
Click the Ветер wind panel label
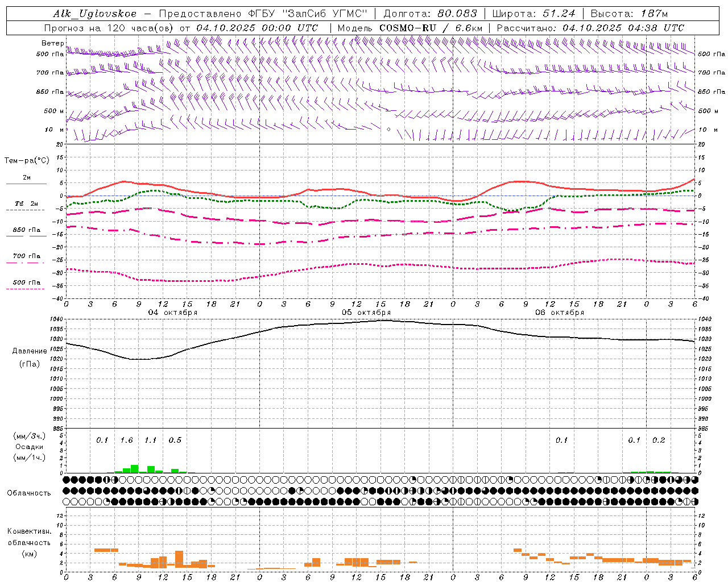click(x=52, y=43)
